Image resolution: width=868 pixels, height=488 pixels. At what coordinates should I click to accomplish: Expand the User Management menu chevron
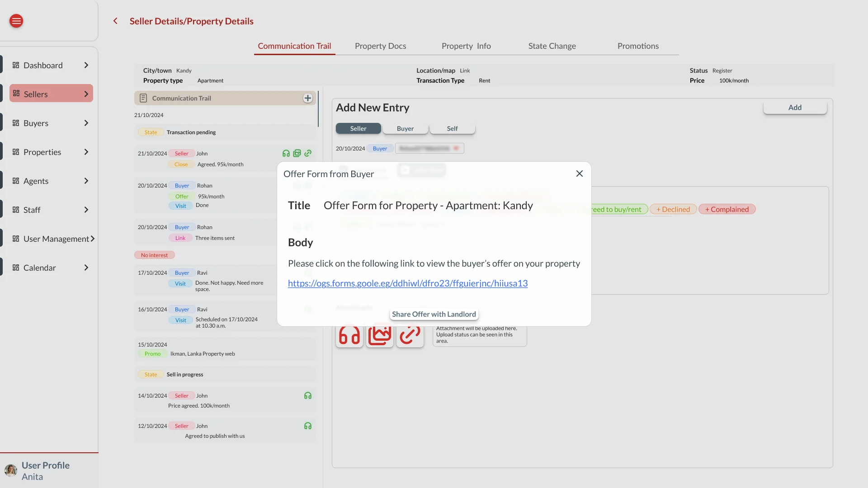93,239
